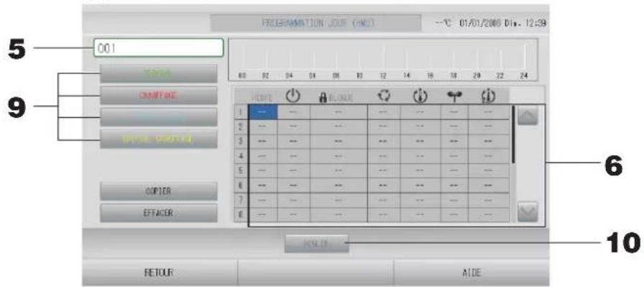This screenshot has height=287, width=644.
Task: Select the lock cell in row 8
Action: coord(339,214)
